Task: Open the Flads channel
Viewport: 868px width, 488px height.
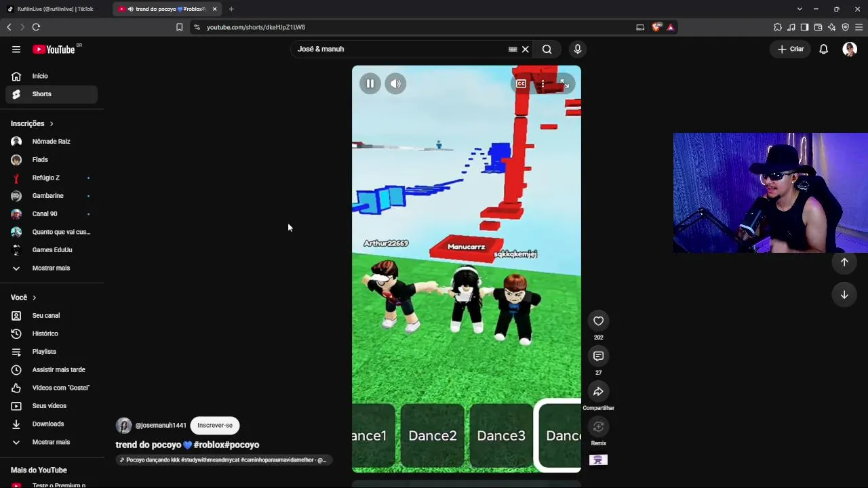Action: tap(52, 159)
